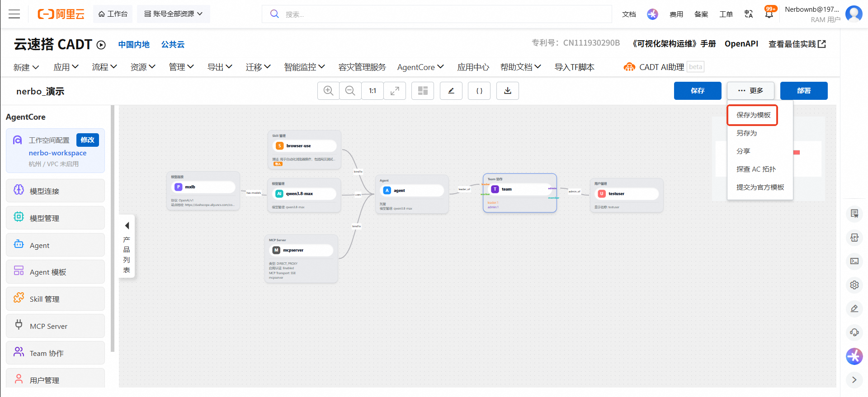
Task: Click the blue 保存 button
Action: 698,91
